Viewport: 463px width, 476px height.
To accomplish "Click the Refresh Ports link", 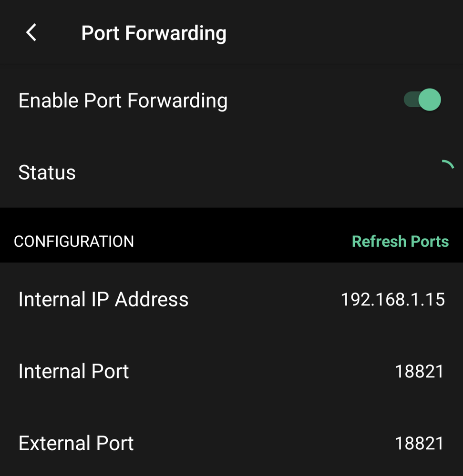I will pyautogui.click(x=400, y=242).
